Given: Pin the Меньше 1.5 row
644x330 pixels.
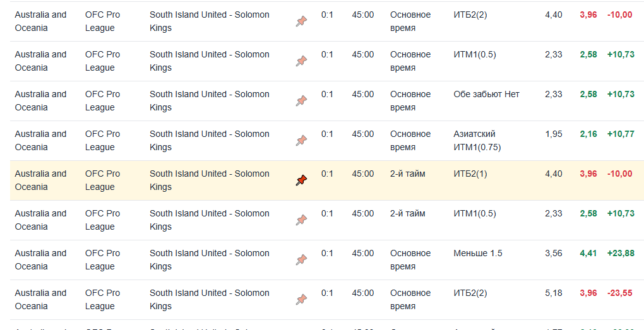Looking at the screenshot, I should tap(301, 260).
